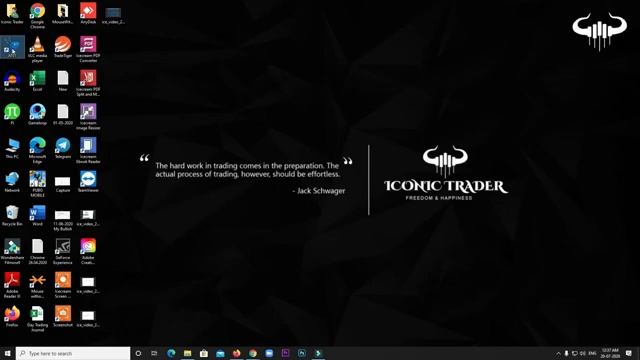
Task: Select the Network desktop icon
Action: (x=12, y=182)
